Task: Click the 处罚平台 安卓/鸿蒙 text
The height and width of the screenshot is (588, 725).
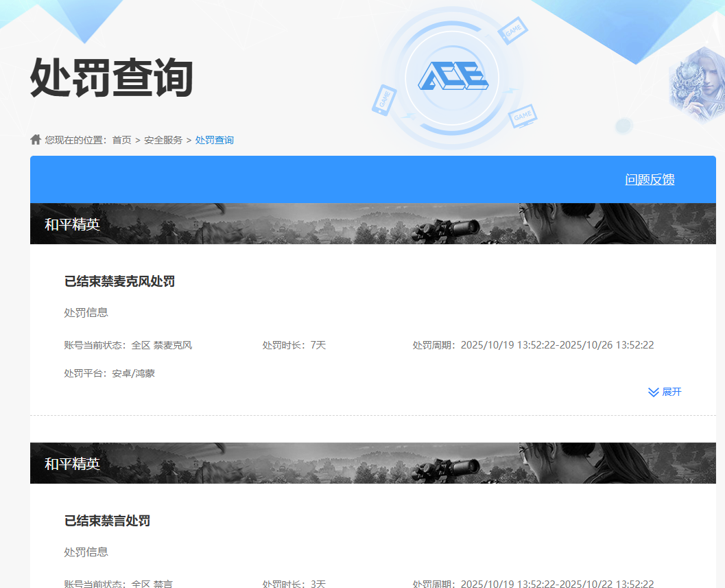Action: coord(109,373)
